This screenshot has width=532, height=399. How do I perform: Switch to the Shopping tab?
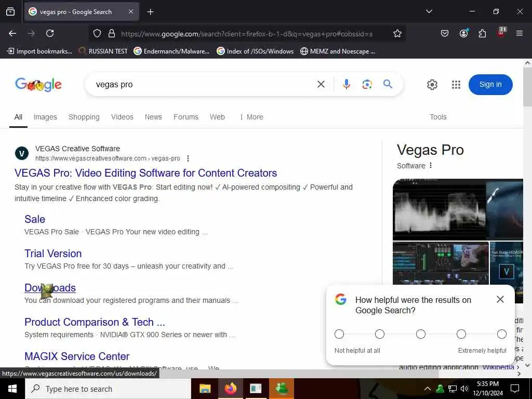tap(84, 117)
